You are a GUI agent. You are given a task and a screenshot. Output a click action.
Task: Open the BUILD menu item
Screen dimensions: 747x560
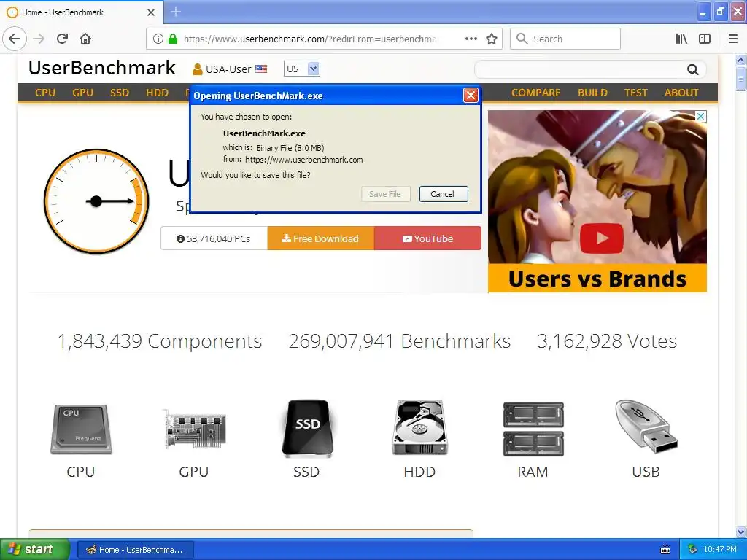pyautogui.click(x=592, y=93)
